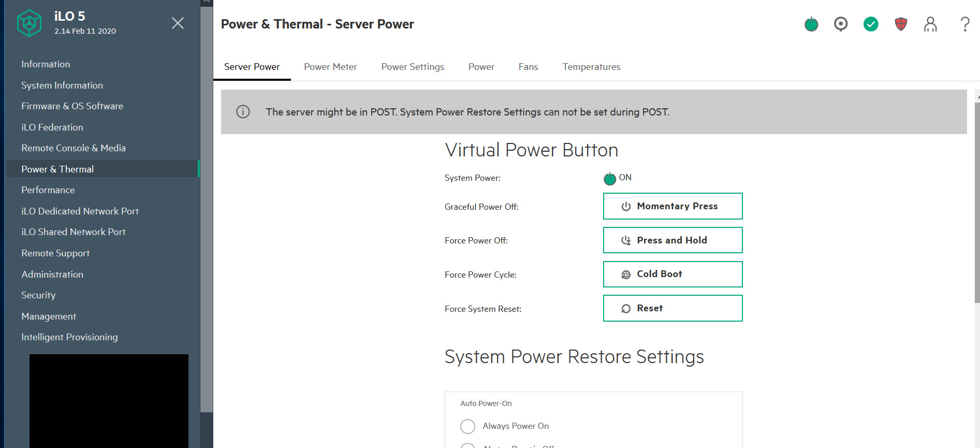
Task: Go to Firmware & OS Software section
Action: click(72, 106)
